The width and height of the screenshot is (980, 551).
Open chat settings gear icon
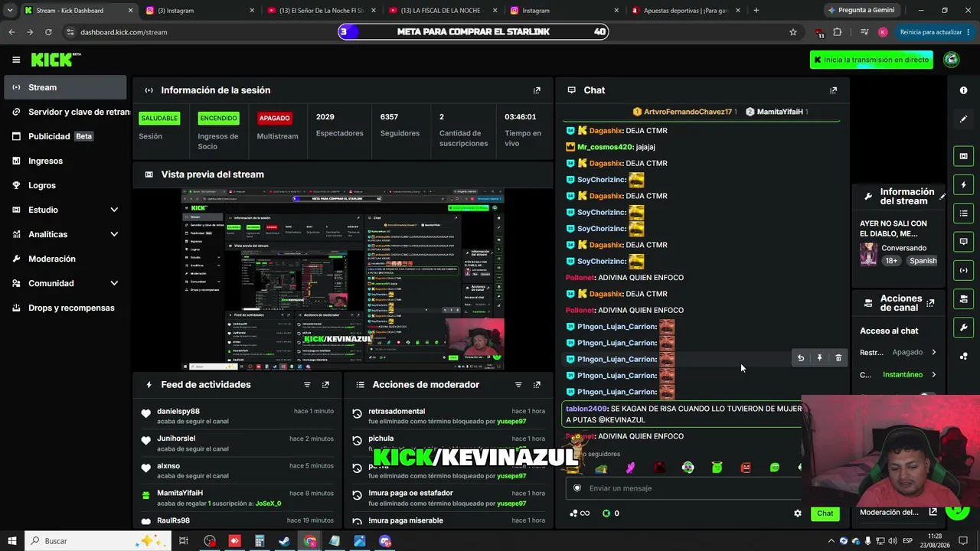click(798, 514)
